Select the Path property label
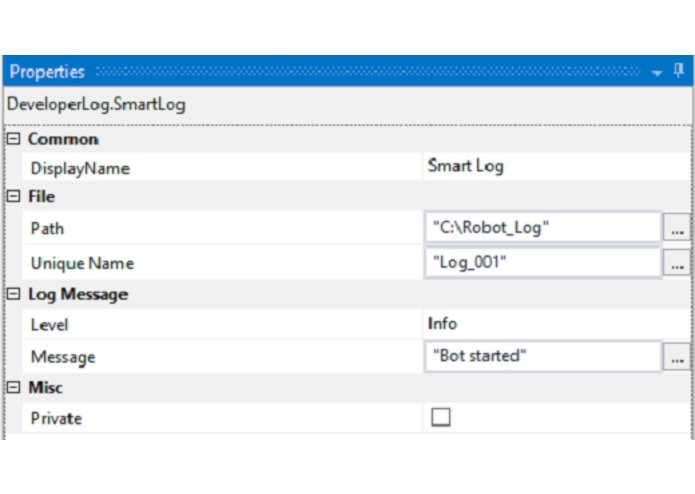Image resolution: width=695 pixels, height=494 pixels. (x=47, y=228)
